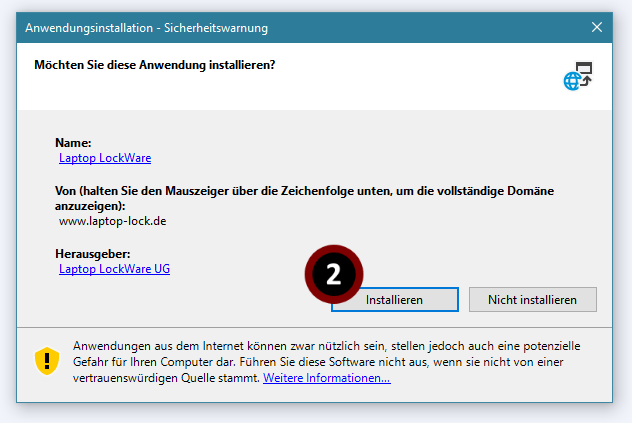Select the www.laptop-lock.de domain text
The height and width of the screenshot is (423, 632).
tap(112, 221)
